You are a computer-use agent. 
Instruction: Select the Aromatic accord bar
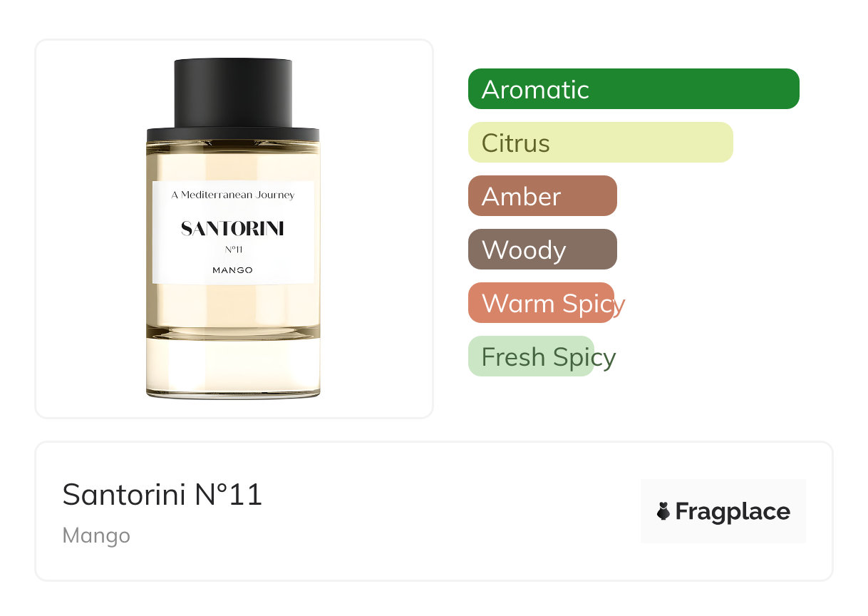634,89
